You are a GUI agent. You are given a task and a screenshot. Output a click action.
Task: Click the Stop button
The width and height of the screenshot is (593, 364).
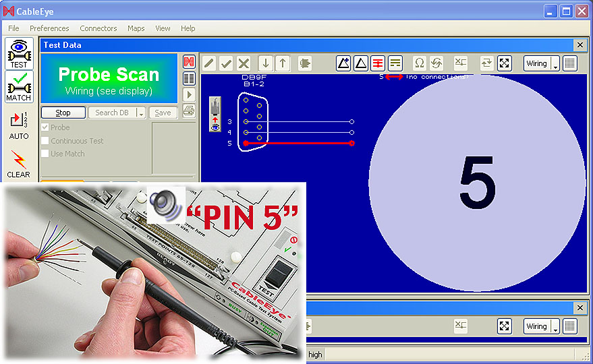[x=63, y=113]
